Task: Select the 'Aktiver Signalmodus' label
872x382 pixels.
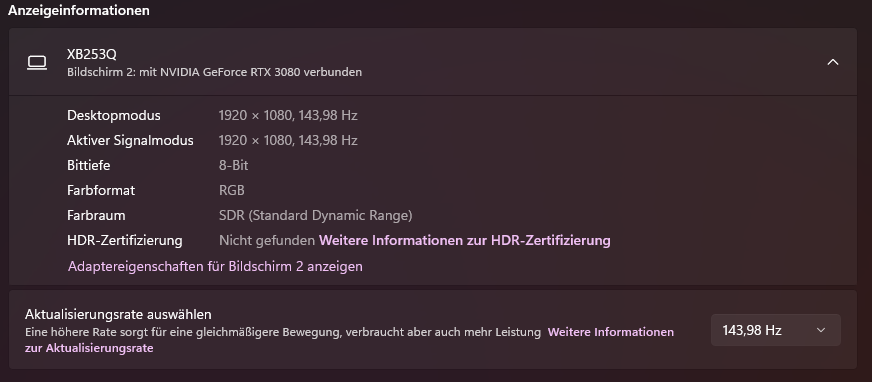Action: tap(130, 141)
